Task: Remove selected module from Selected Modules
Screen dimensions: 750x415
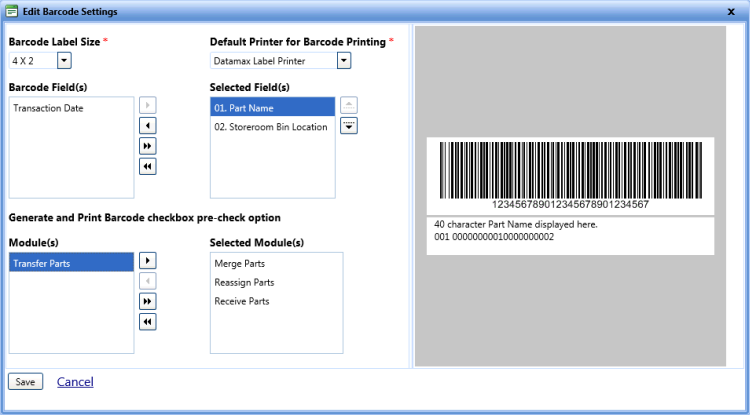Action: [x=148, y=281]
